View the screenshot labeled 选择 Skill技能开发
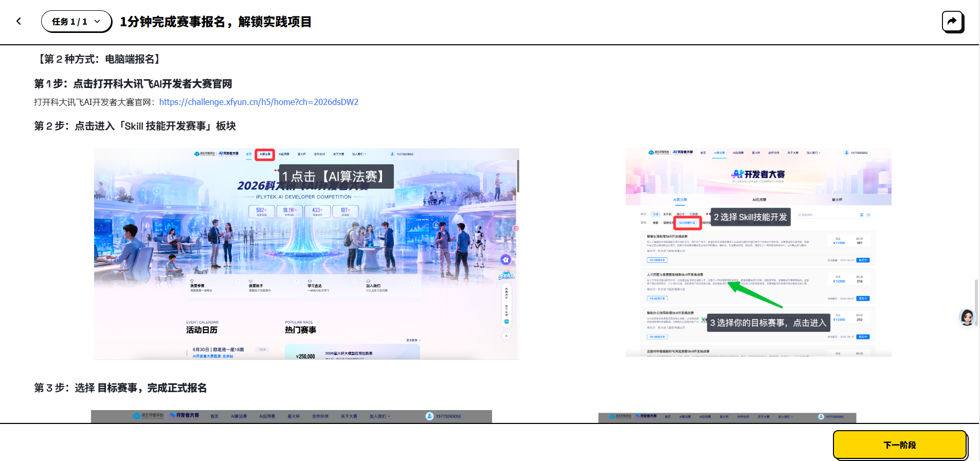Screen dimensions: 980x461 coord(758,252)
